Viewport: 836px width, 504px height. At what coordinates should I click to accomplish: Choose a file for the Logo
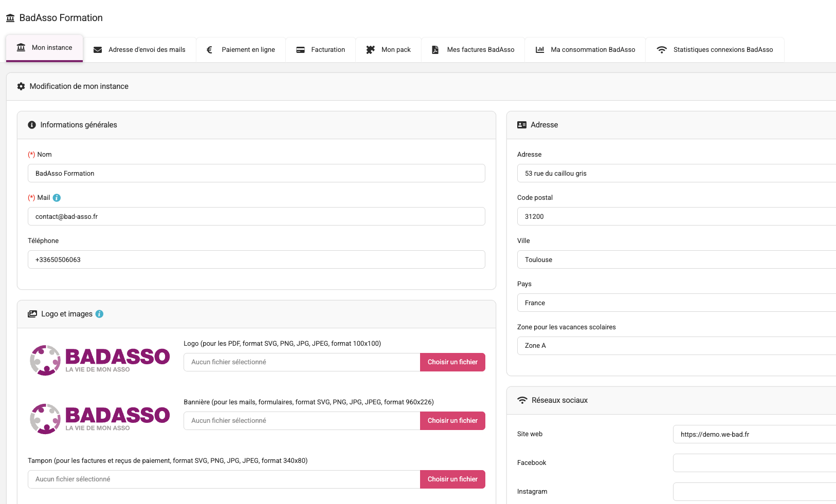coord(452,362)
